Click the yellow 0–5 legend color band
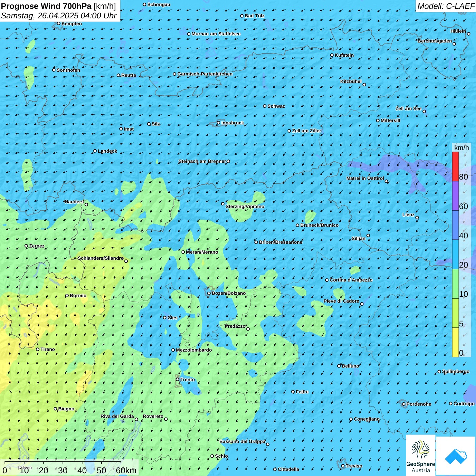The height and width of the screenshot is (476, 476). [x=455, y=342]
